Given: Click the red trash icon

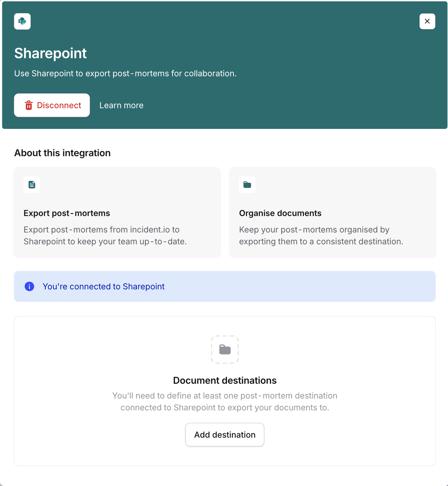Looking at the screenshot, I should tap(29, 105).
